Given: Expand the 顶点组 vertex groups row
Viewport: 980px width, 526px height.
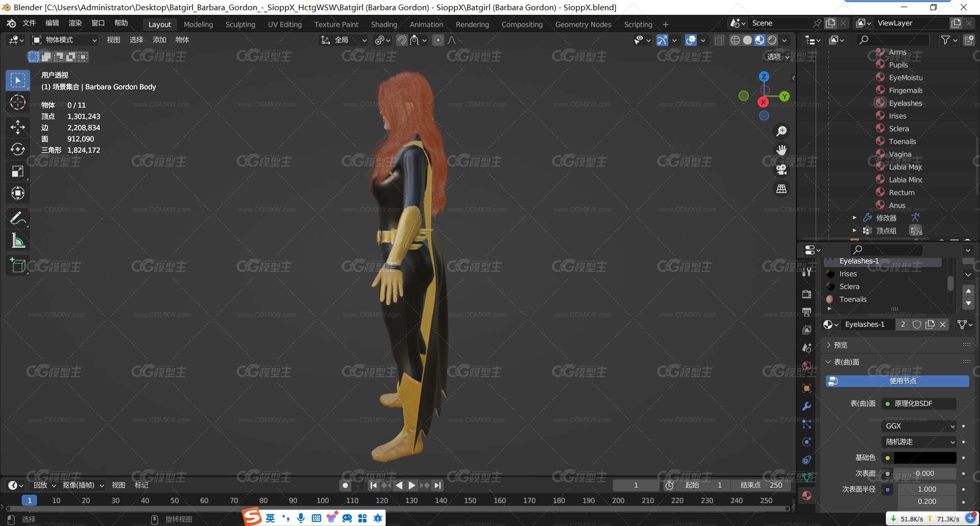Looking at the screenshot, I should 854,231.
